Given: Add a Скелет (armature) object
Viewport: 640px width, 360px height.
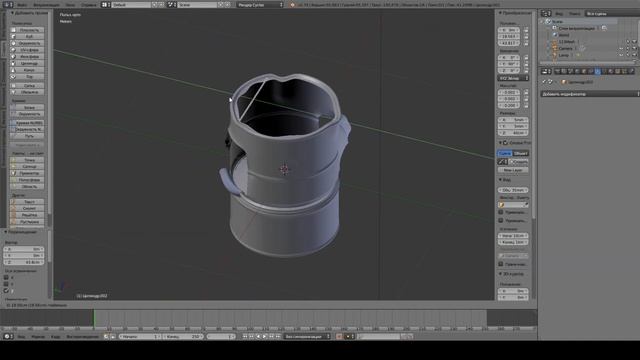Looking at the screenshot, I should pos(27,208).
